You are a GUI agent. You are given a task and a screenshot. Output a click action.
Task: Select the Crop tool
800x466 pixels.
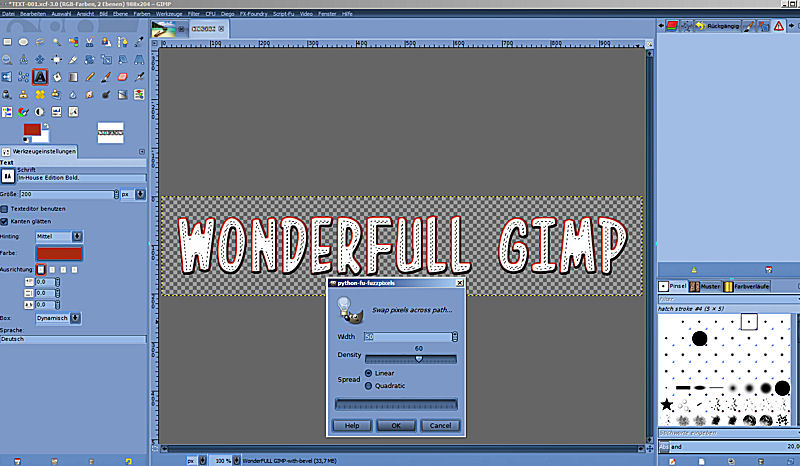click(x=73, y=60)
